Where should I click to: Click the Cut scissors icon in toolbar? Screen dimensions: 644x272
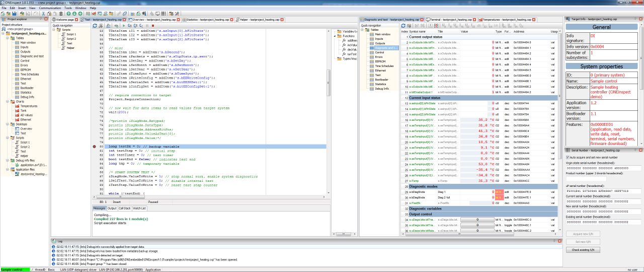[x=43, y=13]
